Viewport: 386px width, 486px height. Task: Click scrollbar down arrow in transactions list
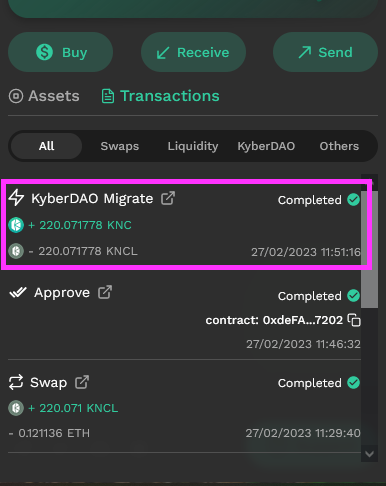pyautogui.click(x=369, y=454)
